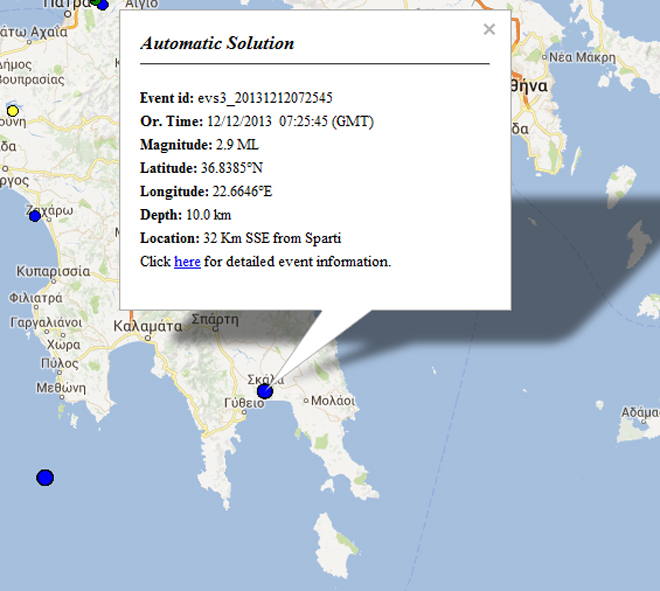Click the Καλαμάτα city label
Viewport: 660px width, 591px height.
pos(148,326)
